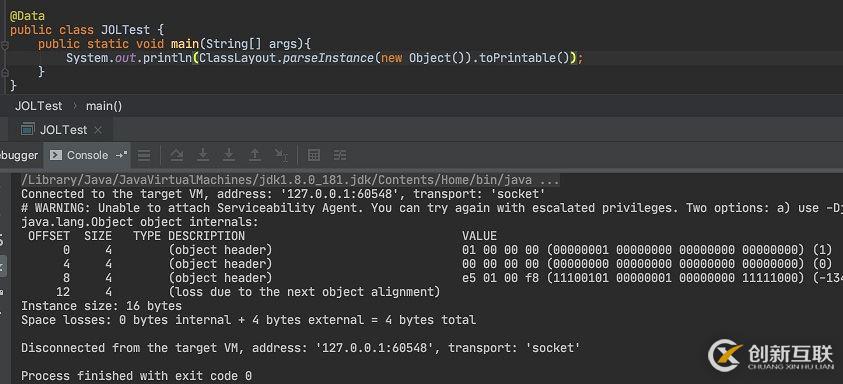The height and width of the screenshot is (384, 843).
Task: Click value '01 00 00 00' in console
Action: [501, 250]
